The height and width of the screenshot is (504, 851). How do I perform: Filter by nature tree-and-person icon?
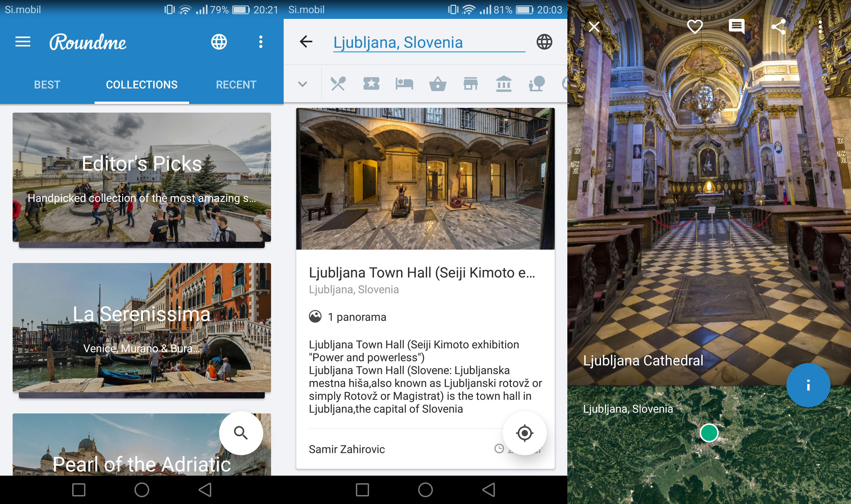(x=537, y=83)
